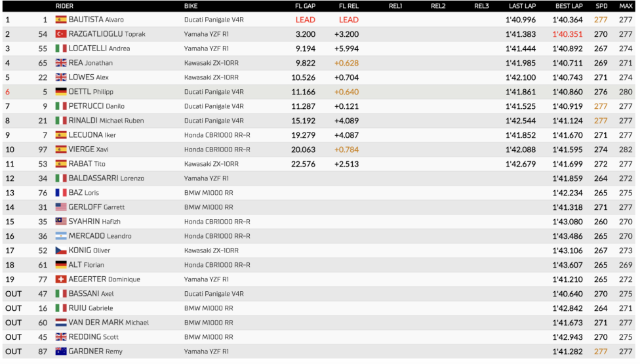Screen dimensions: 640x364
Task: Click the Italian flag beside BALDASSARRI
Action: click(61, 178)
